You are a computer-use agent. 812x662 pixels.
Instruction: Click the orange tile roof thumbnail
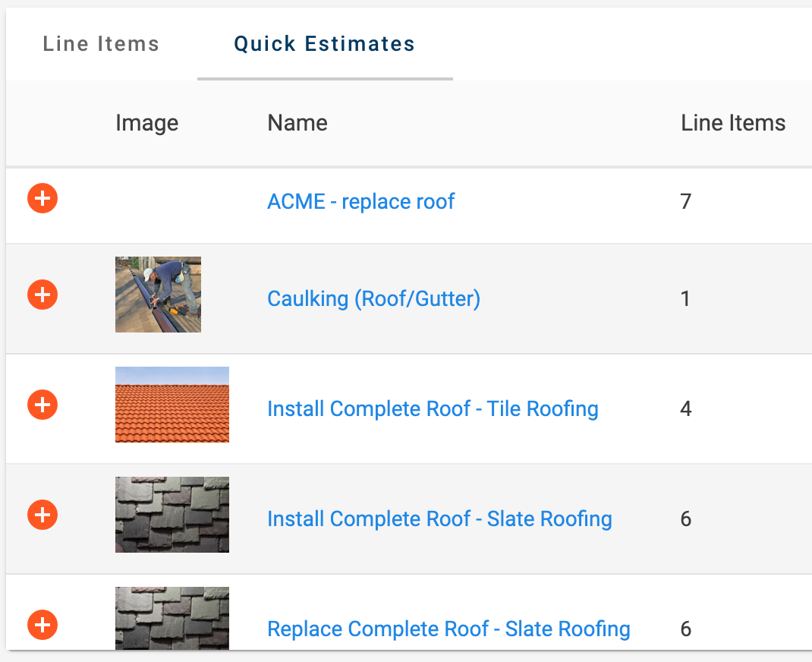[172, 405]
